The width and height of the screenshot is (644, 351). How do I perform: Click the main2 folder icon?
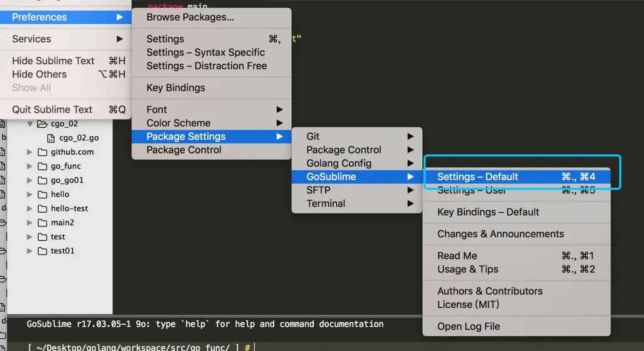point(42,223)
